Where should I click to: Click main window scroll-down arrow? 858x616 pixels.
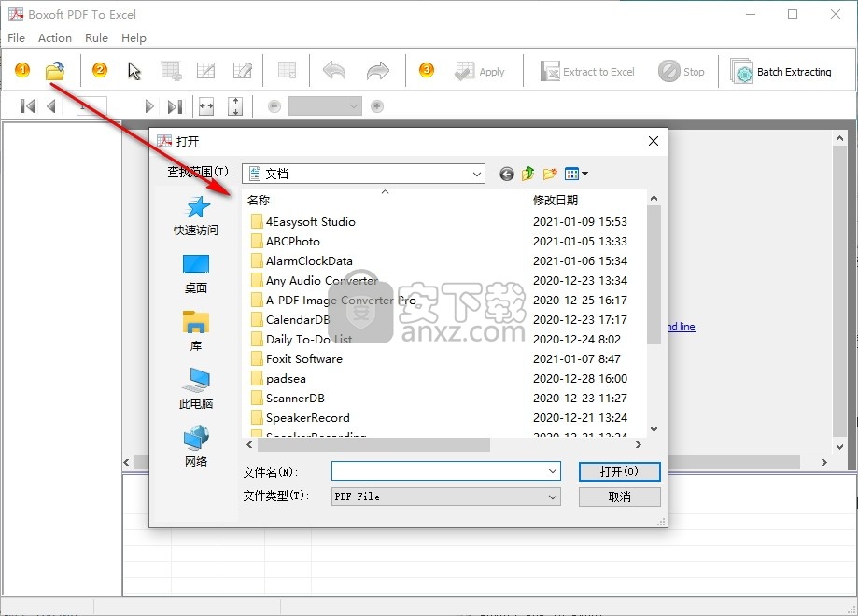[840, 447]
